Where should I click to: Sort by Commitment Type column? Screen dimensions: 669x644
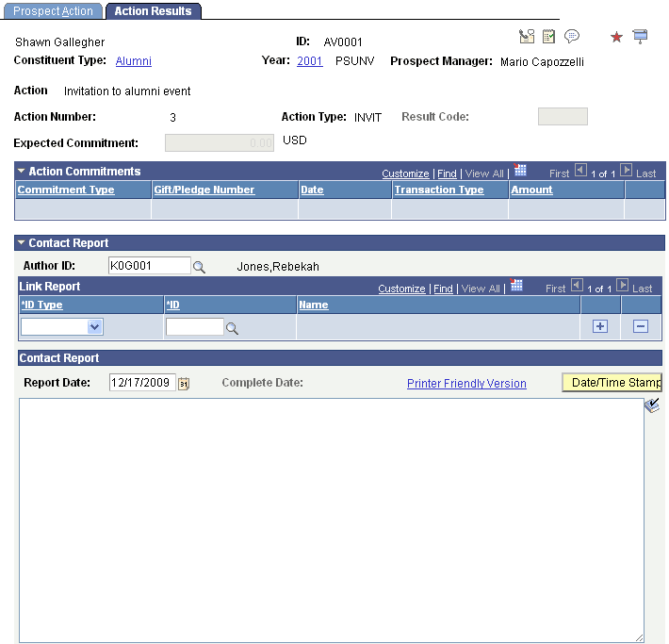66,190
